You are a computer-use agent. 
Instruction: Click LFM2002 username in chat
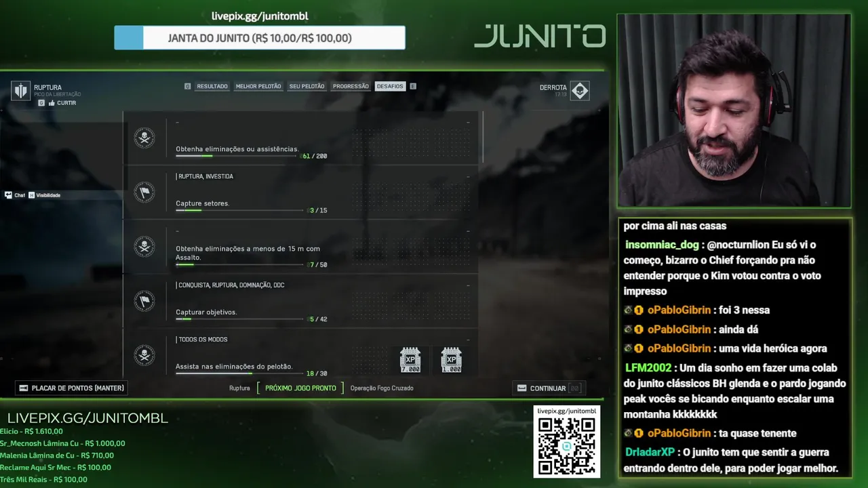coord(648,368)
